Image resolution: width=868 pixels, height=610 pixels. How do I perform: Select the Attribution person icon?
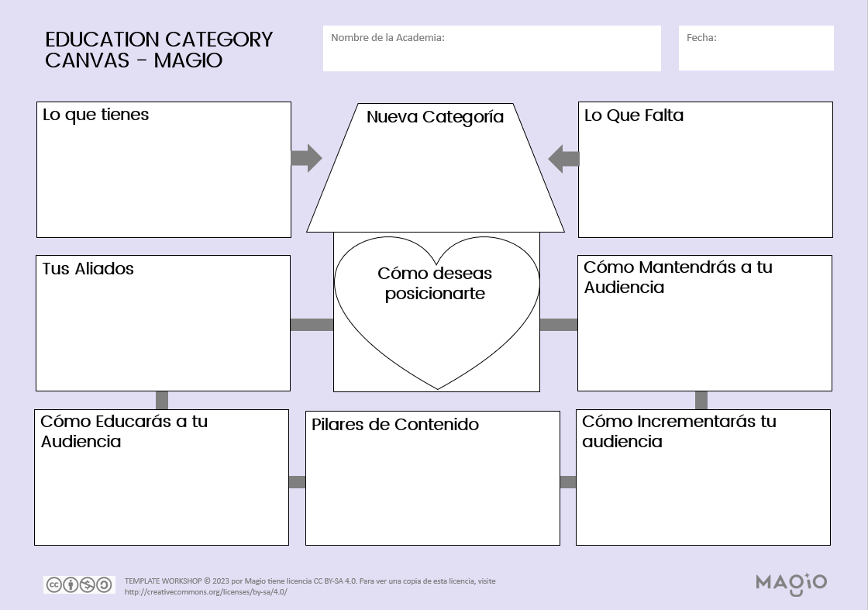71,584
